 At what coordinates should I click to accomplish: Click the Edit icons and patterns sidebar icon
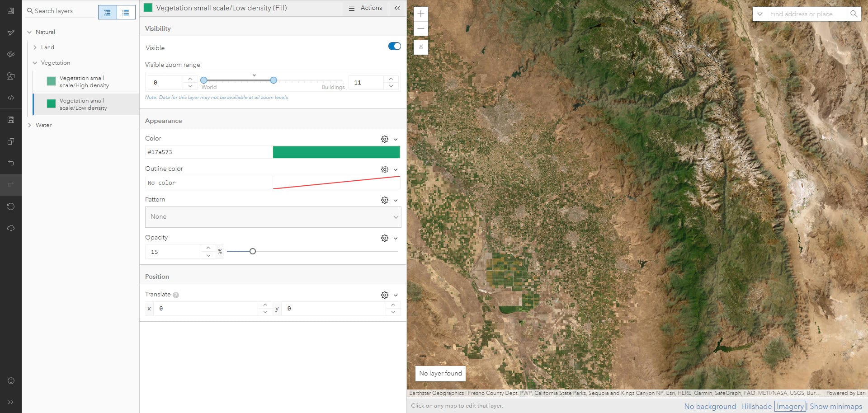pos(11,76)
